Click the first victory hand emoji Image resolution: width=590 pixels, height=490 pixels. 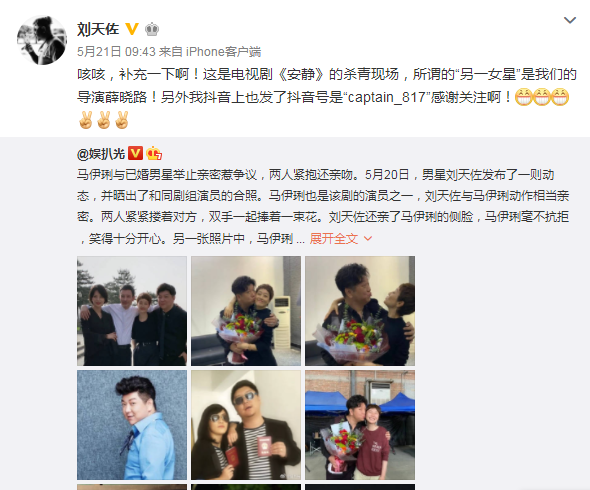(x=86, y=120)
